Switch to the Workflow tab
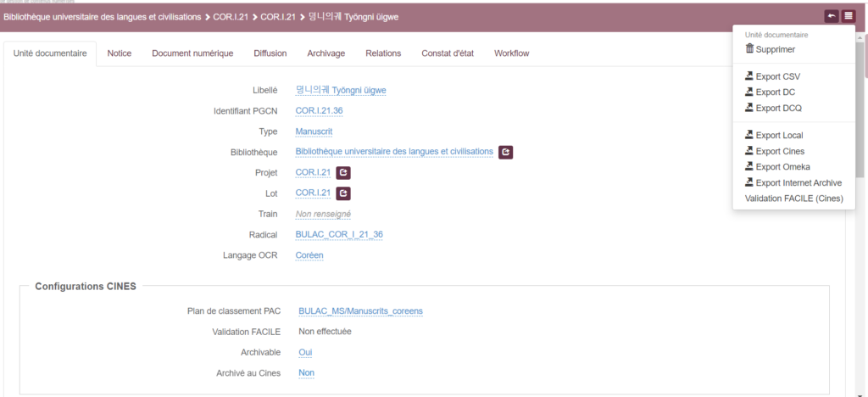This screenshot has height=397, width=868. pyautogui.click(x=511, y=53)
